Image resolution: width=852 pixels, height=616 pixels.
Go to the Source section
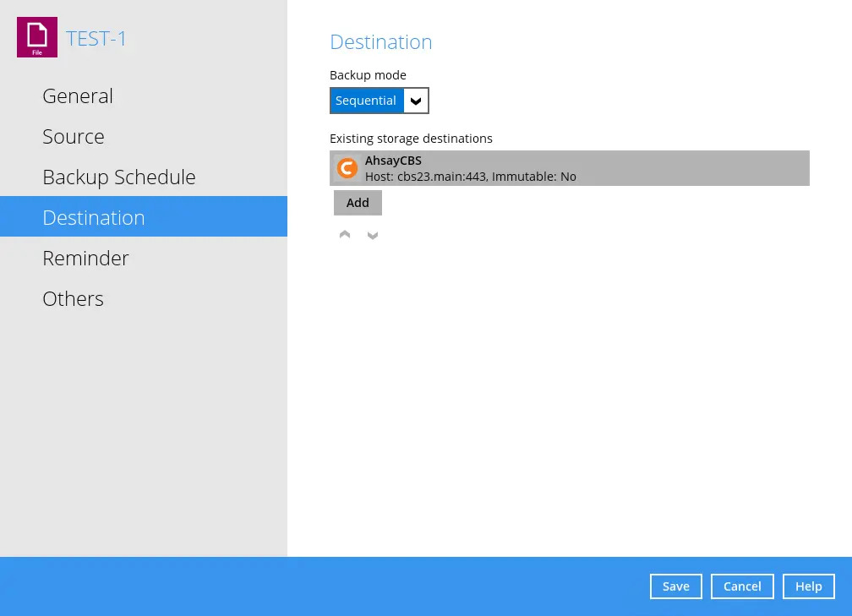(74, 137)
